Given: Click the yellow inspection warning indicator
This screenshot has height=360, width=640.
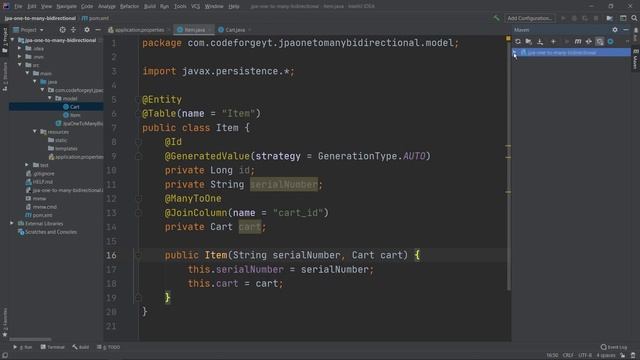Looking at the screenshot, I should [x=508, y=38].
